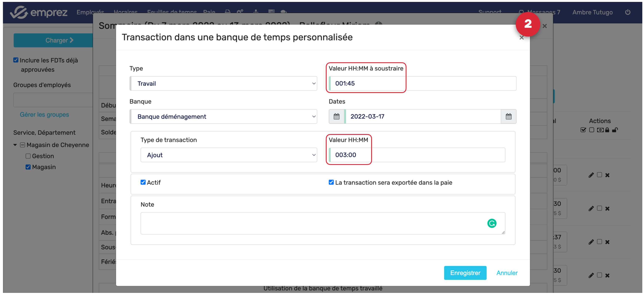Click the unlock icon under Actions
The height and width of the screenshot is (295, 644).
615,130
